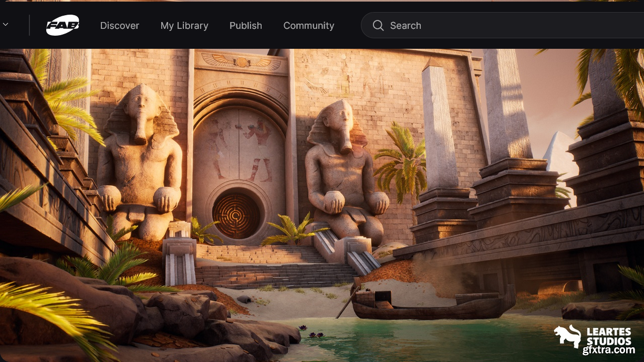Click the purple water lilies near the shore
Viewport: 644px width, 362px height.
(x=314, y=333)
